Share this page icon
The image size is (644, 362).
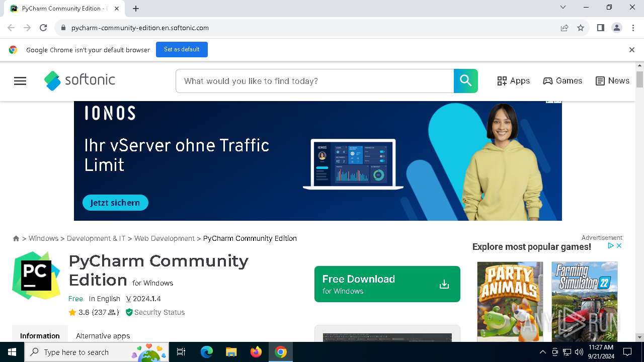pyautogui.click(x=565, y=28)
